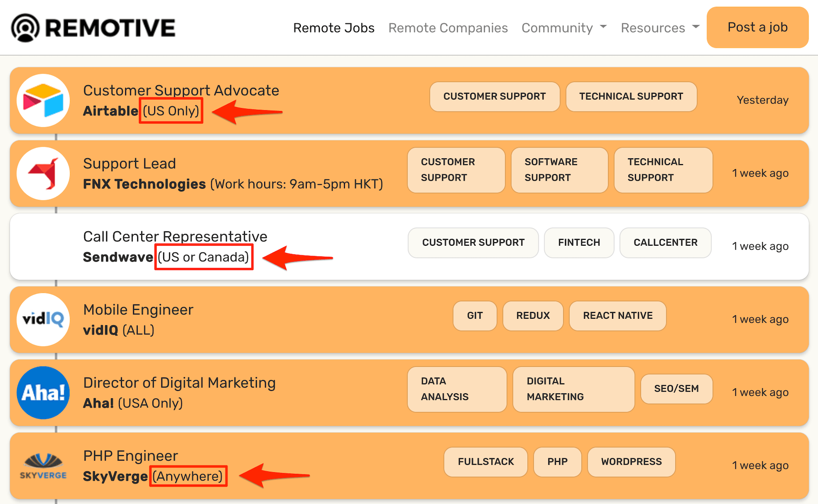Viewport: 818px width, 504px height.
Task: Click the FNX Technologies bird logo
Action: (x=44, y=174)
